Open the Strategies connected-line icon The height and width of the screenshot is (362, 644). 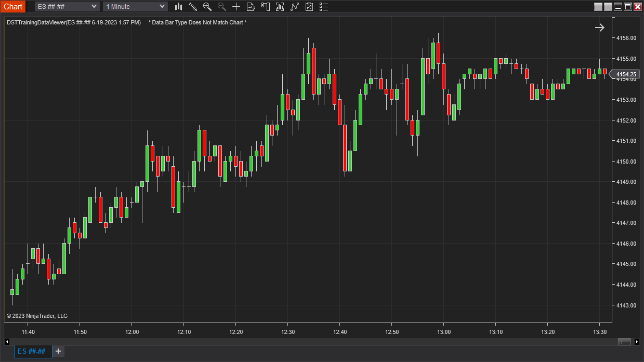(x=295, y=7)
